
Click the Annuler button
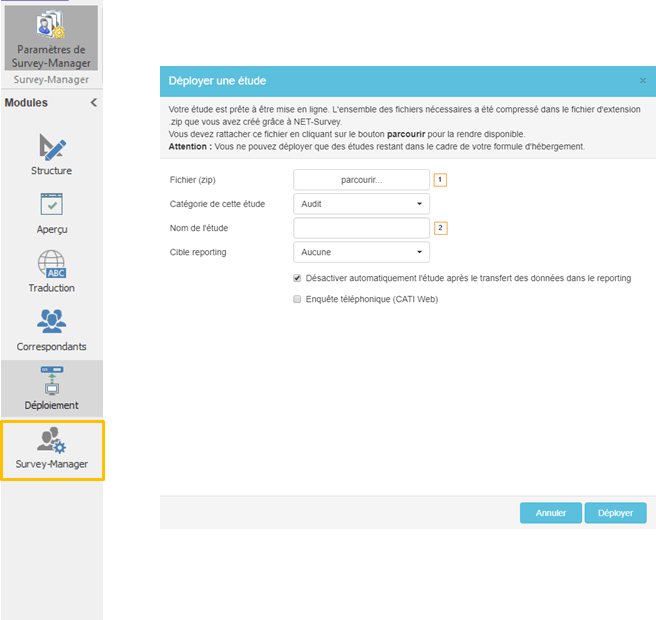coord(551,513)
